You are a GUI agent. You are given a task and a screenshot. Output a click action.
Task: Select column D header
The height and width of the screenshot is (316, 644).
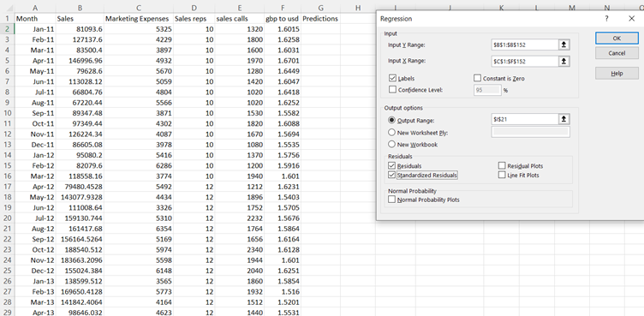pos(194,8)
